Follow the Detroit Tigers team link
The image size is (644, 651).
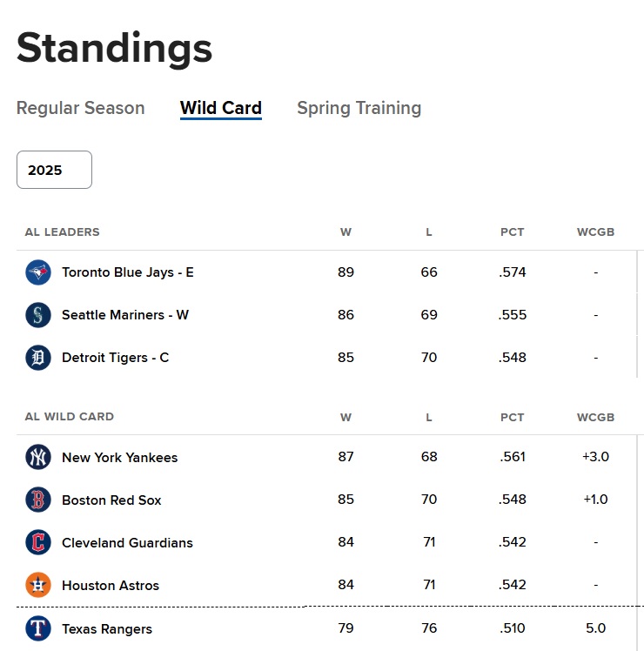[x=115, y=358]
